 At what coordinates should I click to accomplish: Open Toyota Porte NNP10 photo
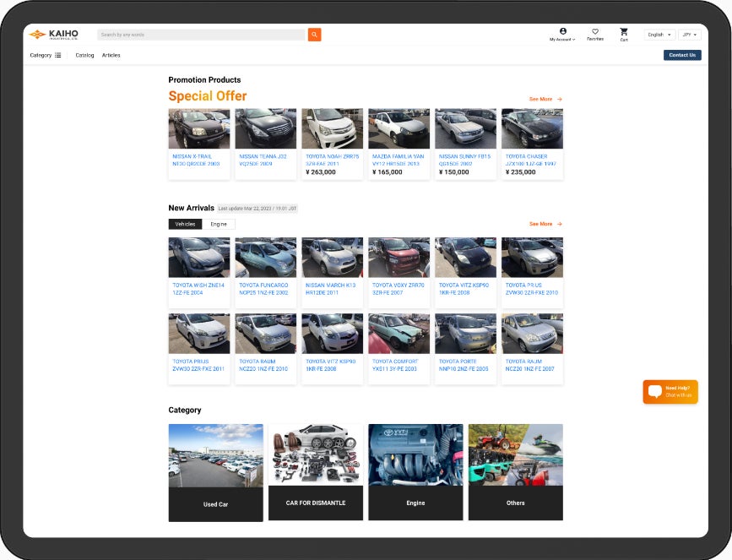[x=465, y=334]
